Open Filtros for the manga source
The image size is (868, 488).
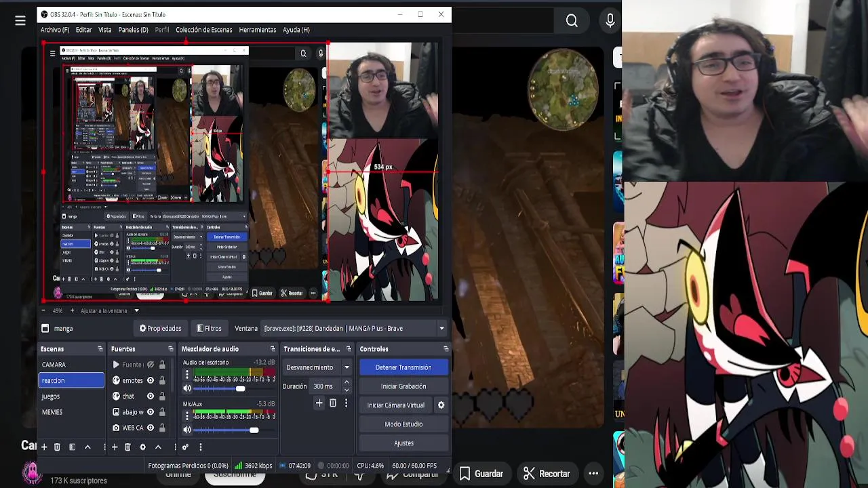tap(209, 329)
